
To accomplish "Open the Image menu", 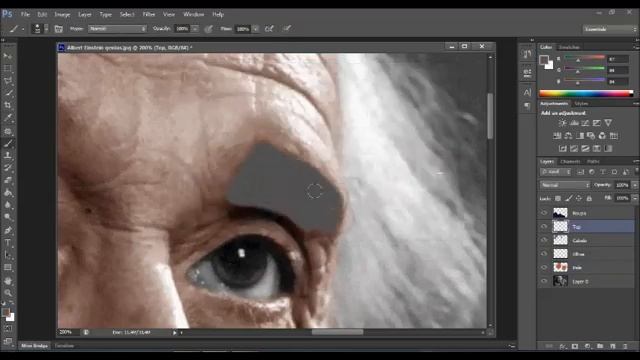I will [x=62, y=14].
